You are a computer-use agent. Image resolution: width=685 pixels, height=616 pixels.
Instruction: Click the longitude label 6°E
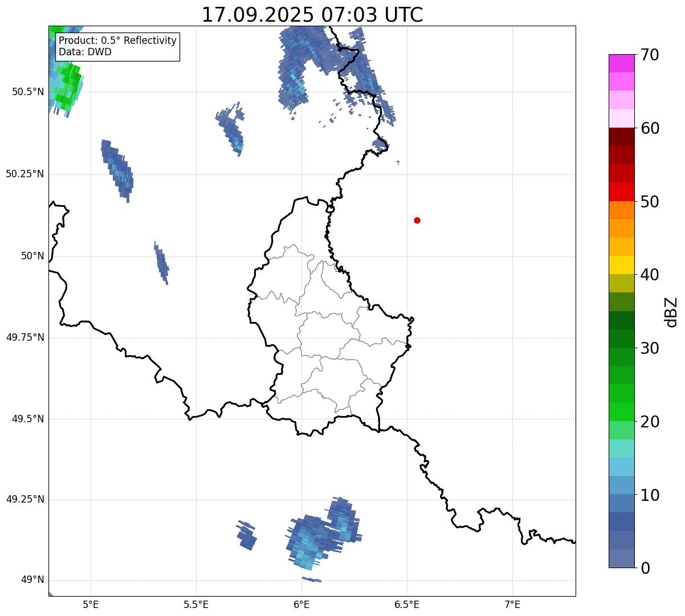pyautogui.click(x=302, y=604)
